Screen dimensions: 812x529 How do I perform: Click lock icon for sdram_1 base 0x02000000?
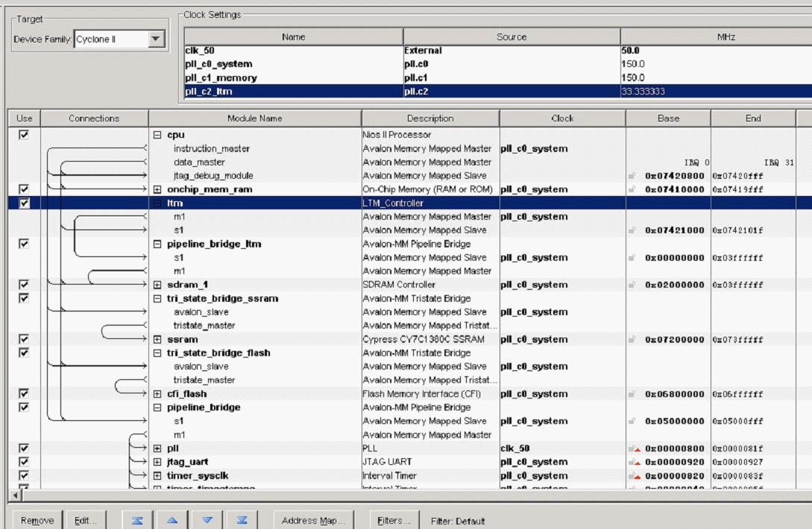pyautogui.click(x=632, y=285)
